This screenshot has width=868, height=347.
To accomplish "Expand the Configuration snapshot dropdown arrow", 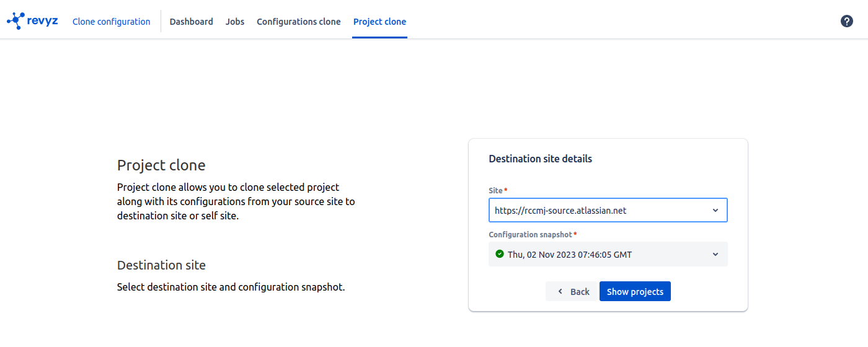I will coord(715,254).
